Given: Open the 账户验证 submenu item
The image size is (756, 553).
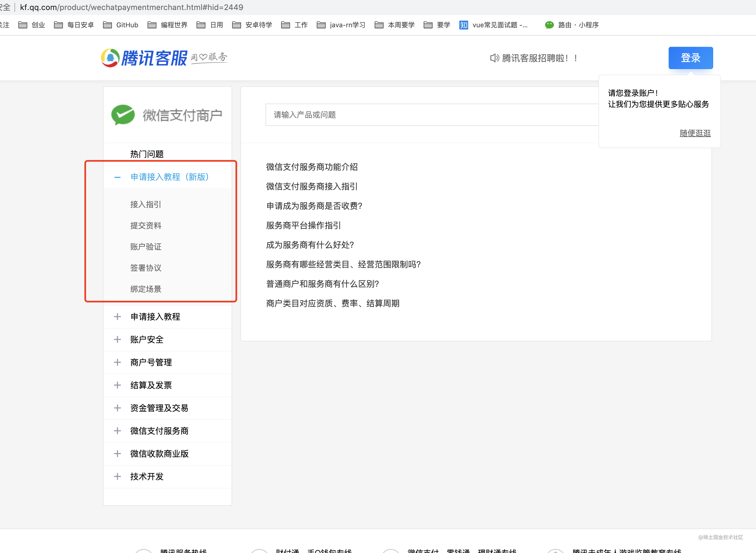Looking at the screenshot, I should pyautogui.click(x=146, y=246).
